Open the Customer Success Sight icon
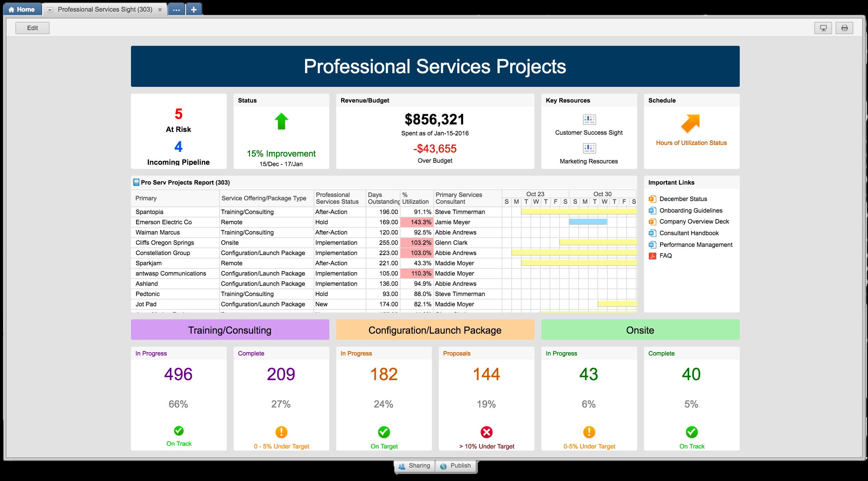The width and height of the screenshot is (868, 481). pos(589,120)
